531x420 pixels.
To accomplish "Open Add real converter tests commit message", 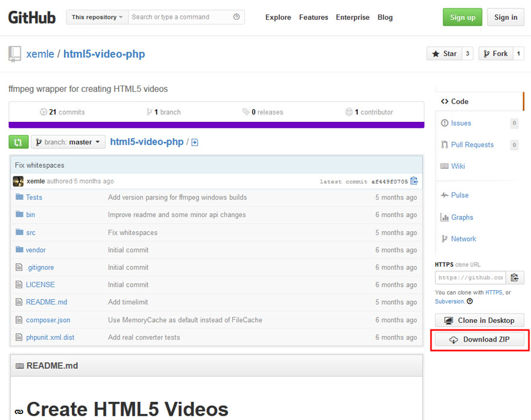I will tap(144, 337).
